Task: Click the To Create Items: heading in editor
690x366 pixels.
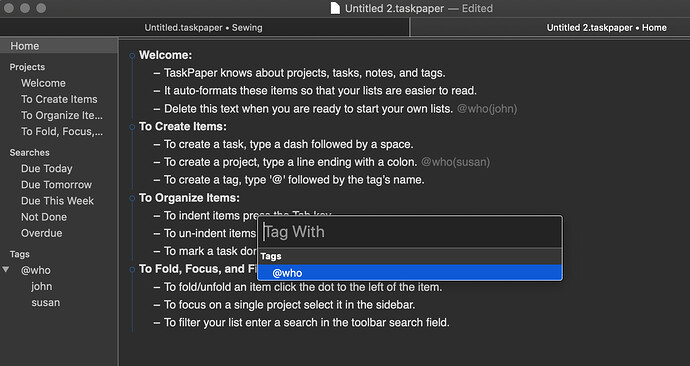Action: pyautogui.click(x=183, y=127)
